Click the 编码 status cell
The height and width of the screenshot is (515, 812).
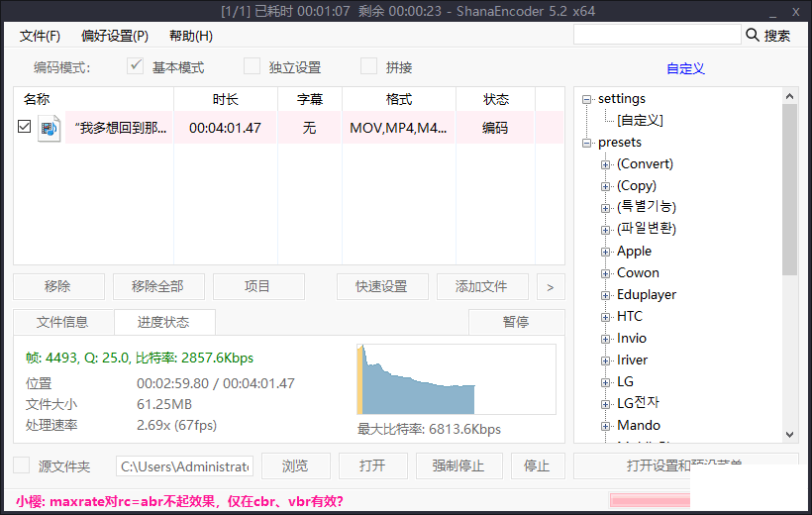click(495, 128)
